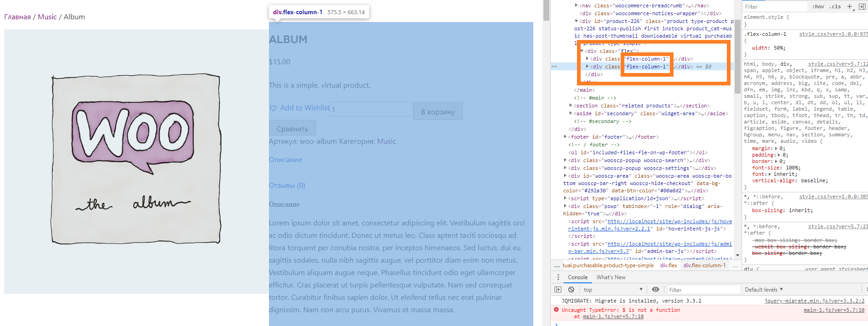Click the JQMIGRATE installed console message
The image size is (868, 326).
point(631,301)
